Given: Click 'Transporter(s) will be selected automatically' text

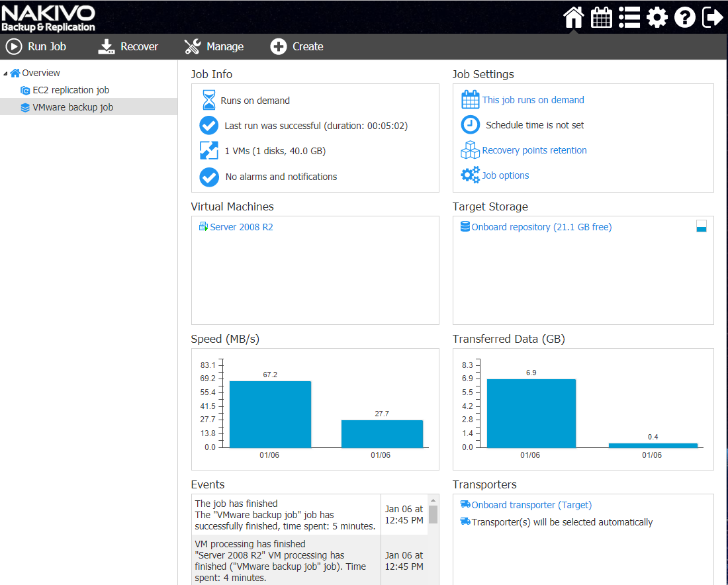Looking at the screenshot, I should [563, 522].
